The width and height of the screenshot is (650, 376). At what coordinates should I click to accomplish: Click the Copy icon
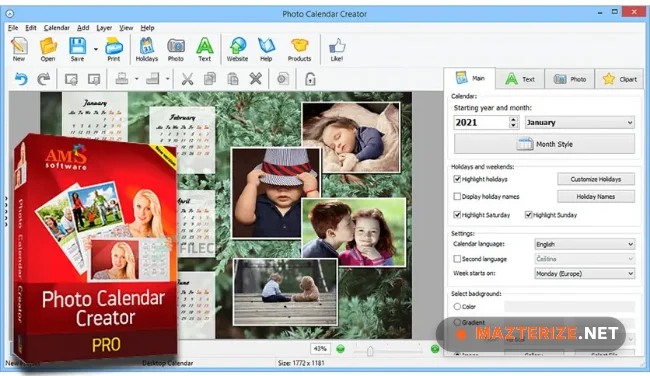(x=210, y=79)
